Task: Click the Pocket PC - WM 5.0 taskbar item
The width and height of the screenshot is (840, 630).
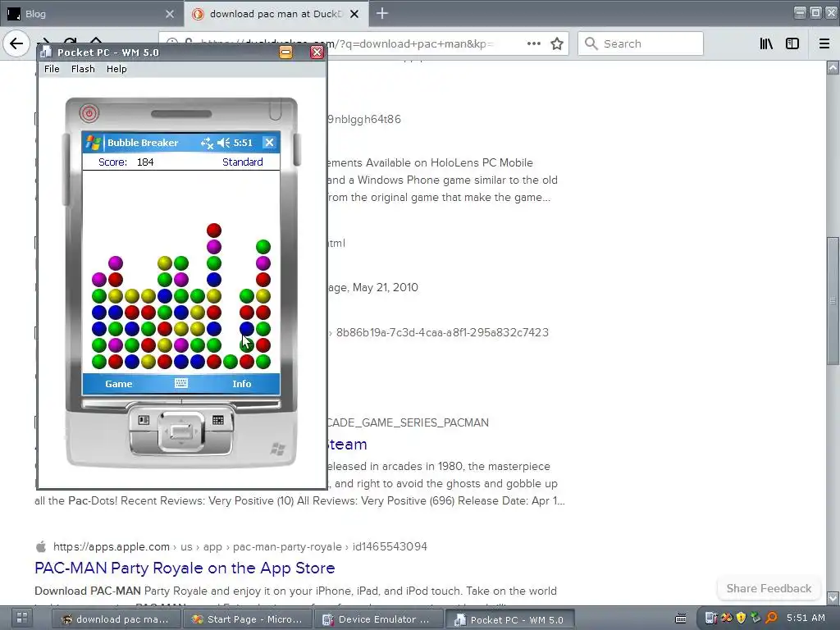Action: pyautogui.click(x=510, y=619)
